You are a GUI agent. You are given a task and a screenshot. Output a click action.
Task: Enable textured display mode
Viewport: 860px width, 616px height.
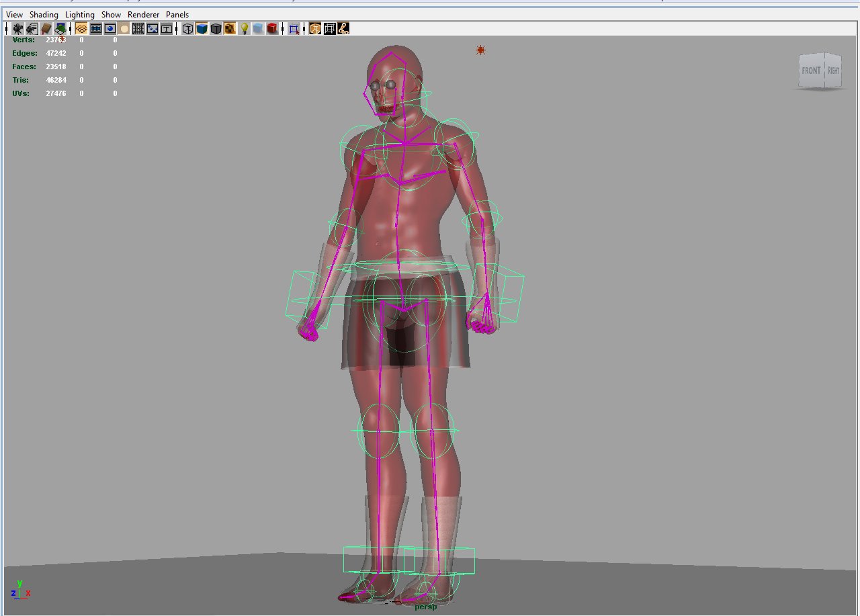[x=229, y=28]
